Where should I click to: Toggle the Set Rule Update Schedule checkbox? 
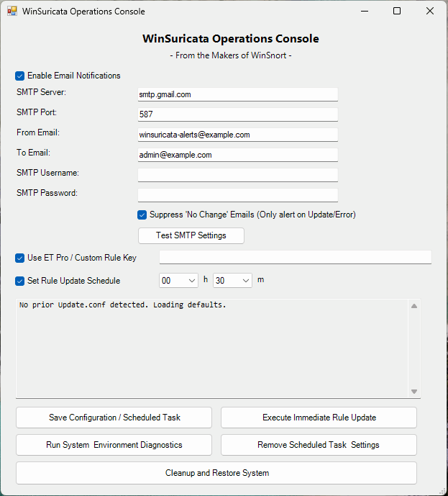coord(19,281)
